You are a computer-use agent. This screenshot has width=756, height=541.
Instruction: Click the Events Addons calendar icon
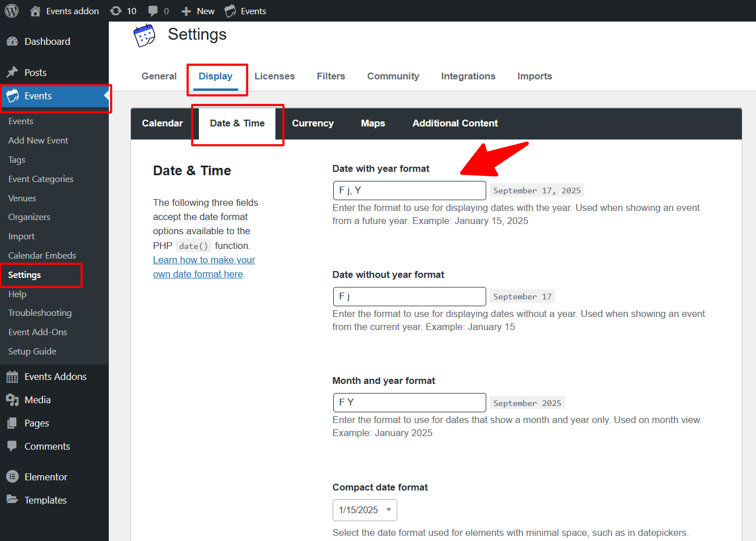click(x=12, y=377)
